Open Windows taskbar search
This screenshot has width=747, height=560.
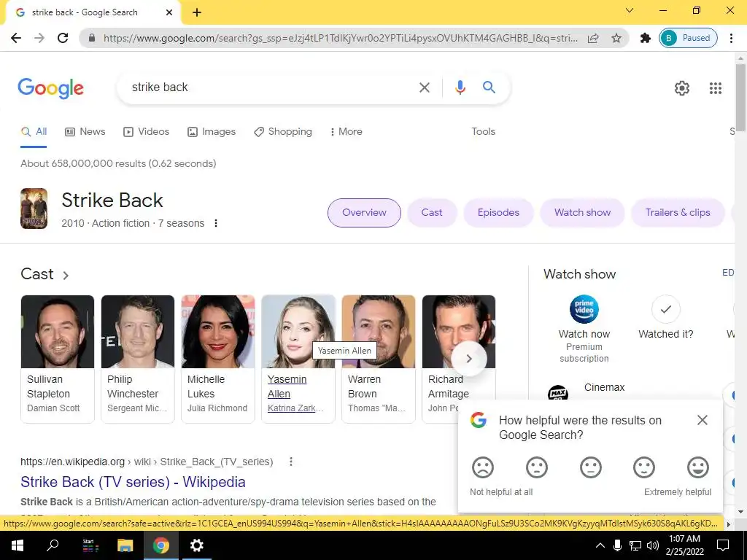pos(53,545)
